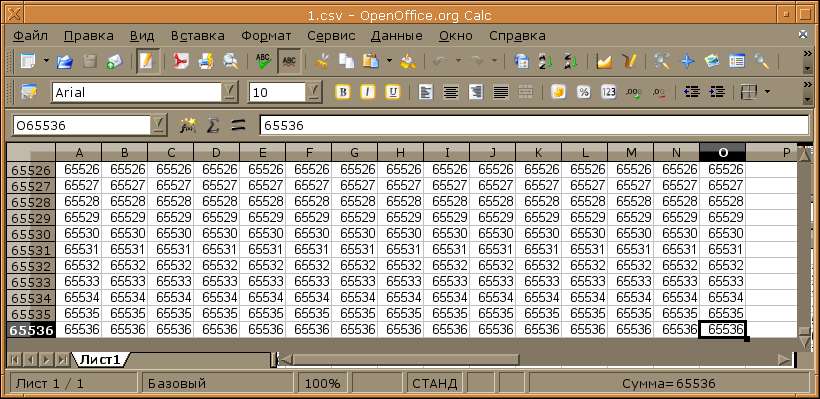
Task: Click the Paste clipboard icon
Action: [x=371, y=62]
